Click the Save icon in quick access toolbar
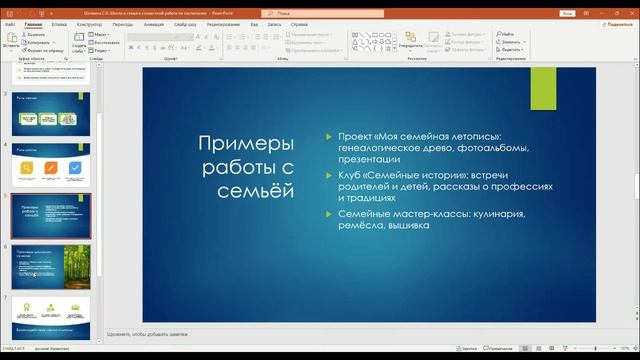The width and height of the screenshot is (640, 360). pyautogui.click(x=10, y=13)
